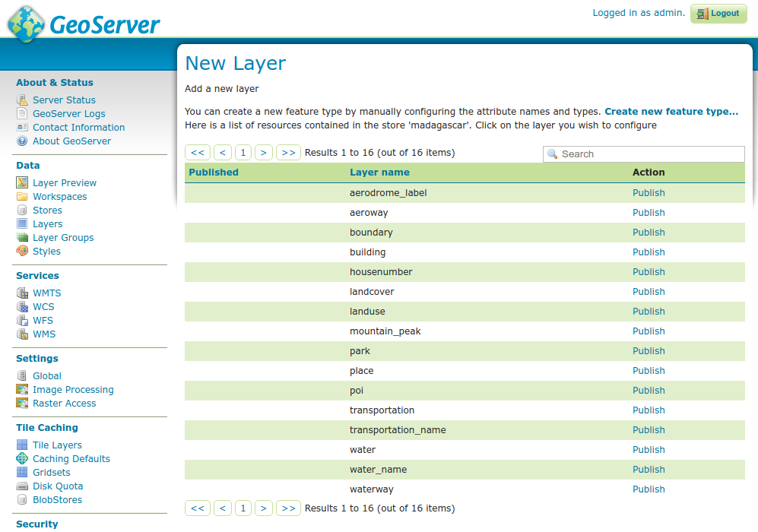758x532 pixels.
Task: Click into the layer Search field
Action: [x=650, y=154]
